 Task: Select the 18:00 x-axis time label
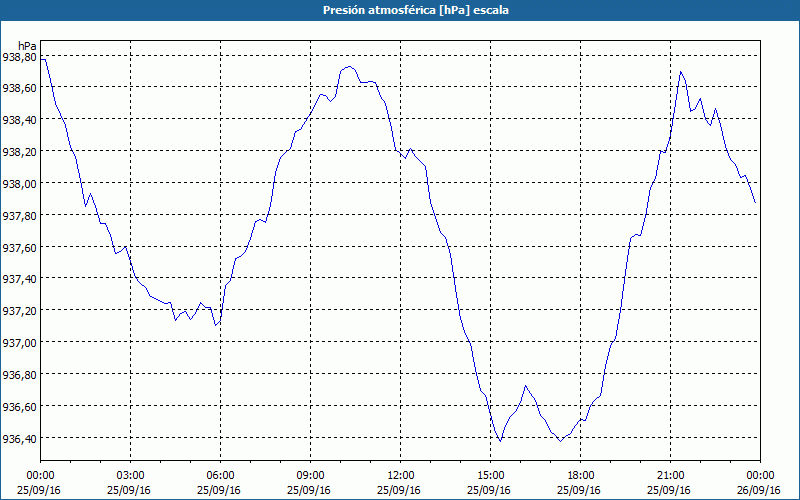coord(581,476)
